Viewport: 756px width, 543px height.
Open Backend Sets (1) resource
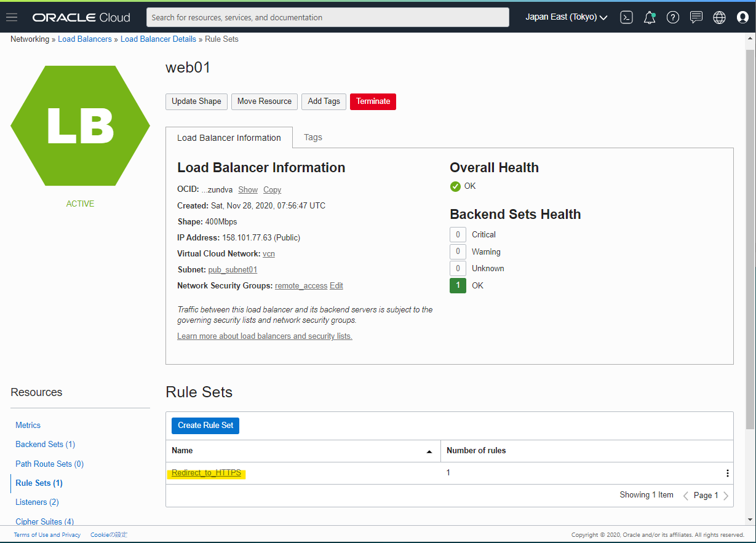coord(45,445)
